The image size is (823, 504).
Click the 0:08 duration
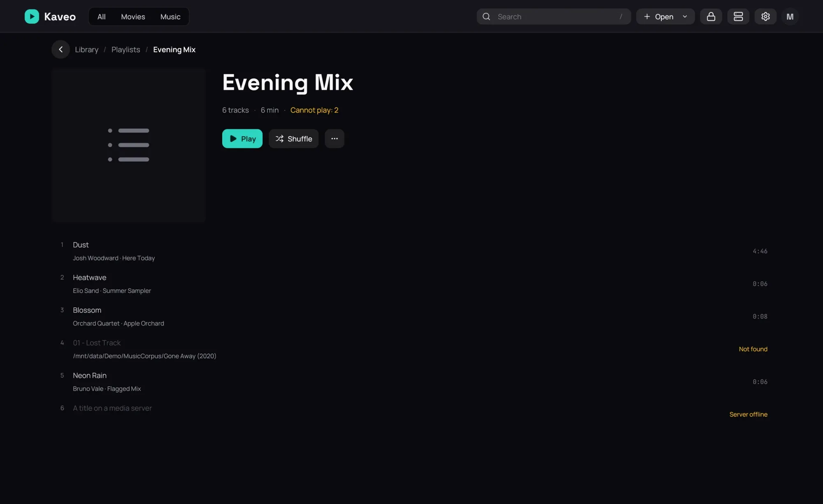(760, 316)
